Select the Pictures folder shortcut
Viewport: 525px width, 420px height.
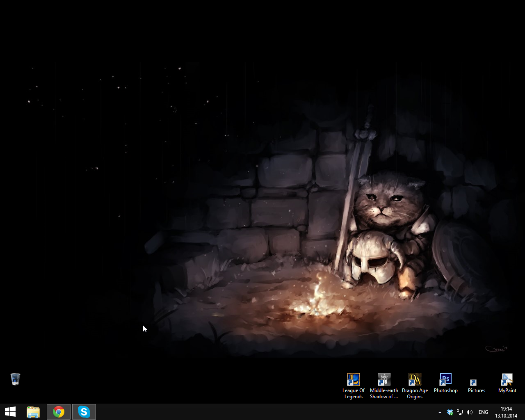[x=473, y=382]
